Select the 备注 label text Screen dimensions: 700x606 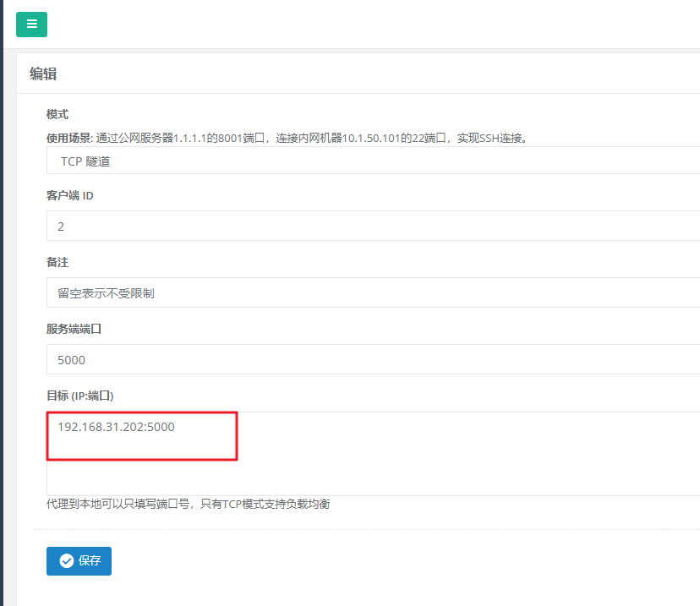click(x=57, y=262)
